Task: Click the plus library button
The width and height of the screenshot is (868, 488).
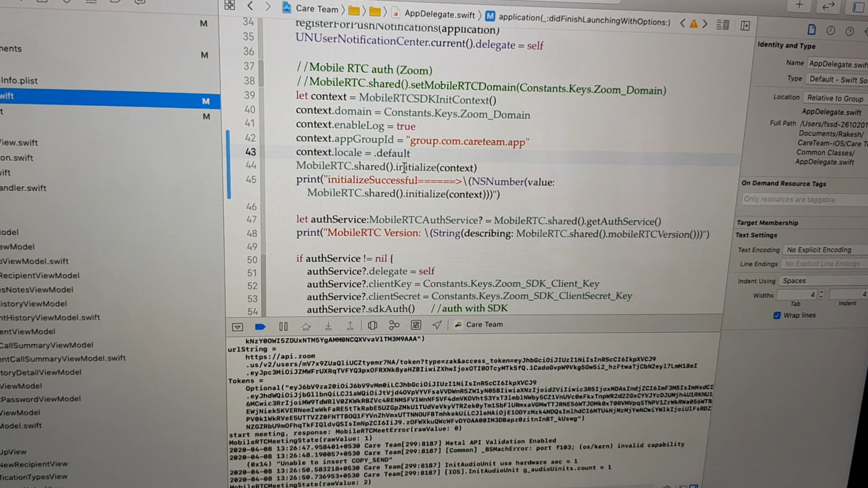Action: coord(799,5)
